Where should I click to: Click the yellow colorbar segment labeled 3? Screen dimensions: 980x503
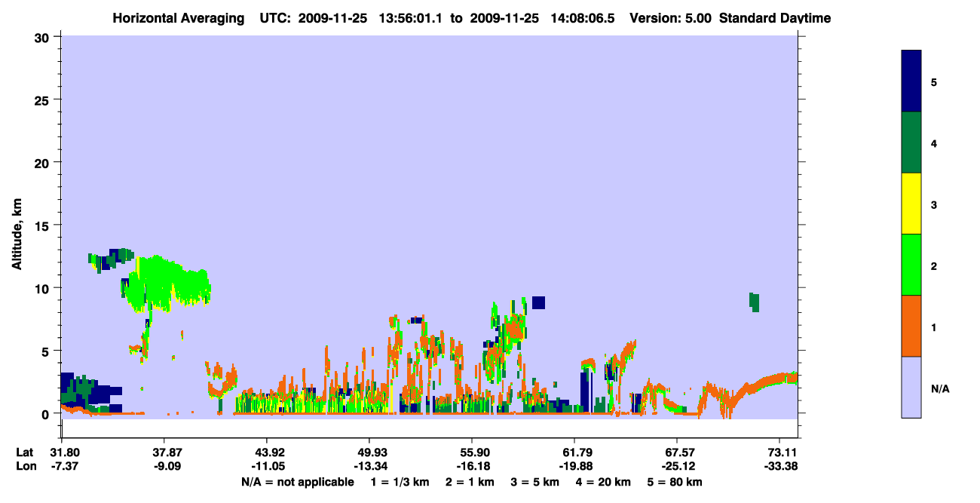pos(911,204)
